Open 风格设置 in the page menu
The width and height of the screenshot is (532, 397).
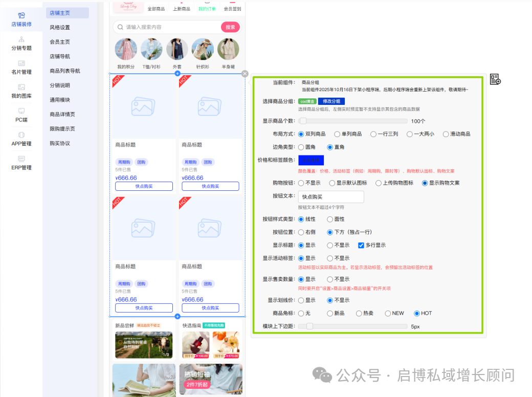[x=60, y=28]
